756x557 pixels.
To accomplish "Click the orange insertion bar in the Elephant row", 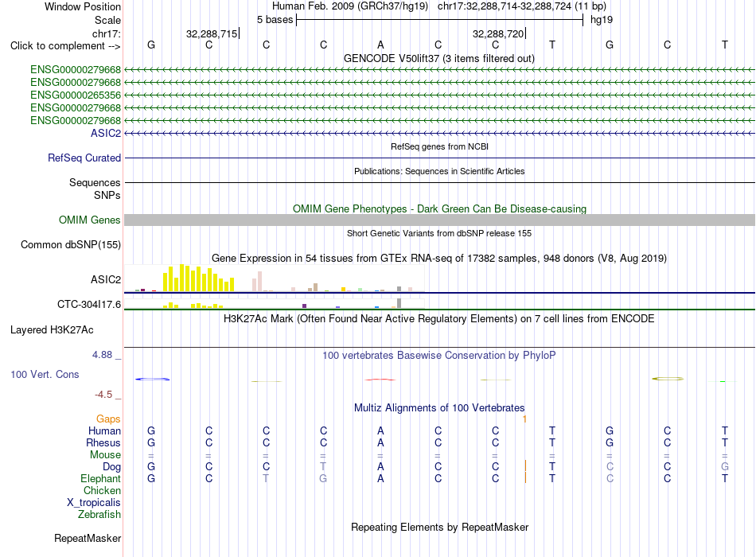I will [x=525, y=477].
